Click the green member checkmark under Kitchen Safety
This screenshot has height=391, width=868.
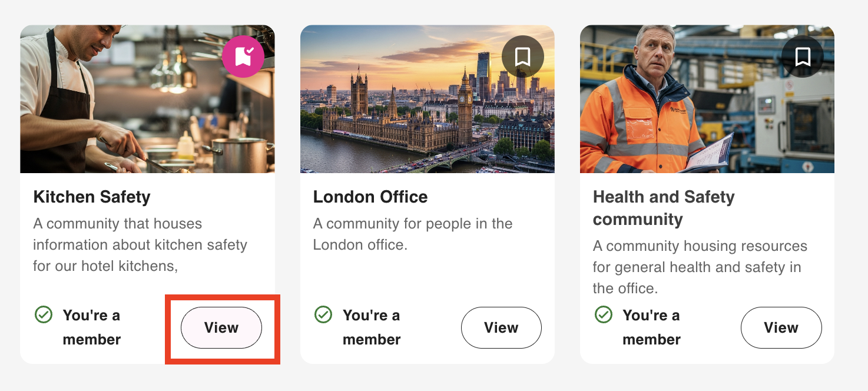click(44, 315)
